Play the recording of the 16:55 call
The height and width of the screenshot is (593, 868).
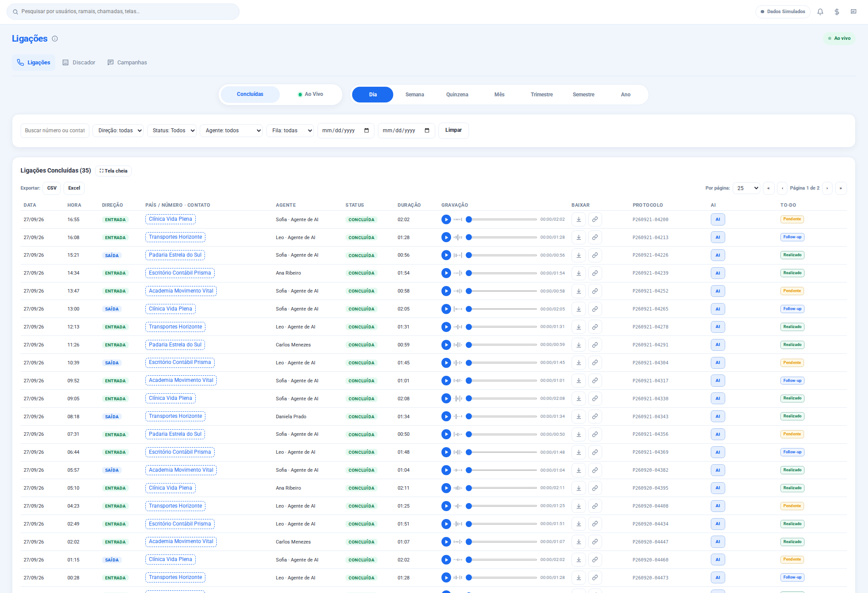click(x=446, y=219)
